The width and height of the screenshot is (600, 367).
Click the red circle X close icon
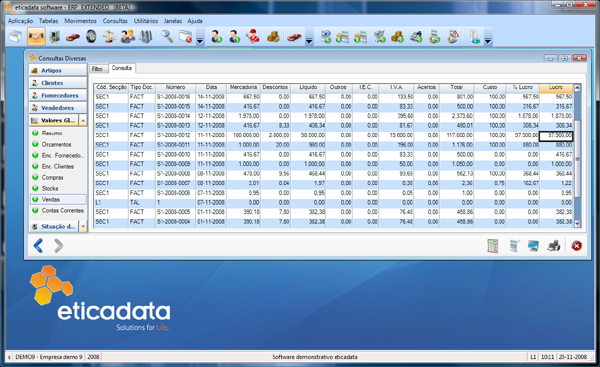click(x=577, y=246)
